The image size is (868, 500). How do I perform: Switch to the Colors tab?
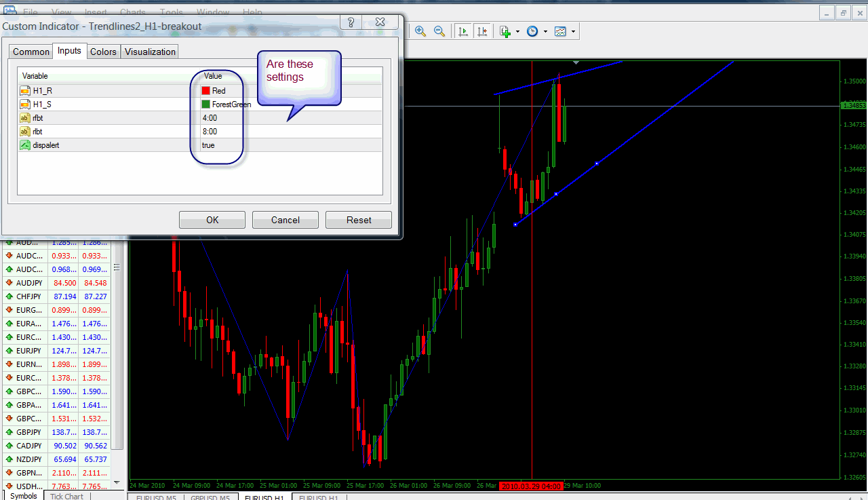point(103,52)
